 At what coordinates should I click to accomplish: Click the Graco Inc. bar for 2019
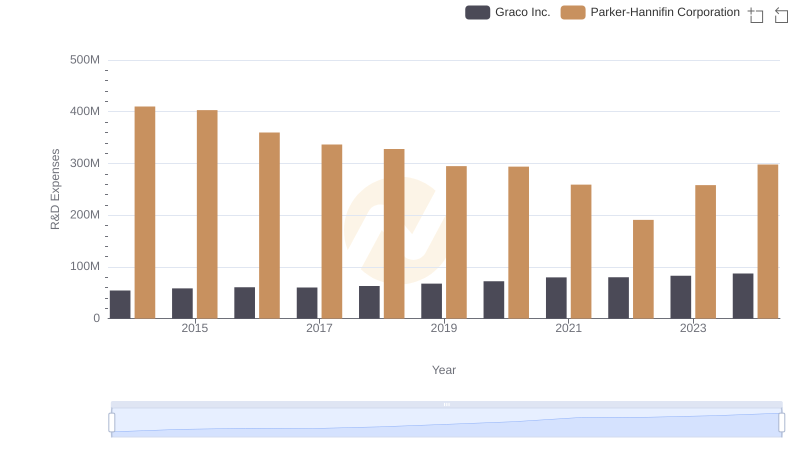coord(432,301)
